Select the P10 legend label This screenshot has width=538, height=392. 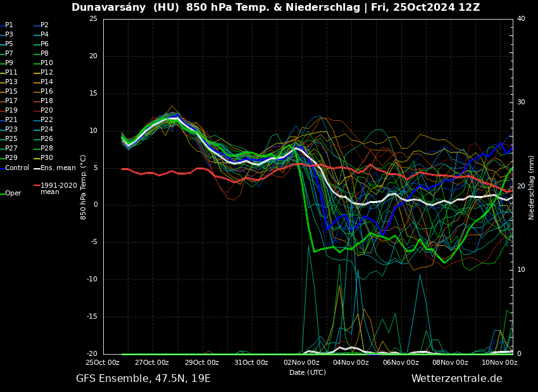[x=47, y=63]
